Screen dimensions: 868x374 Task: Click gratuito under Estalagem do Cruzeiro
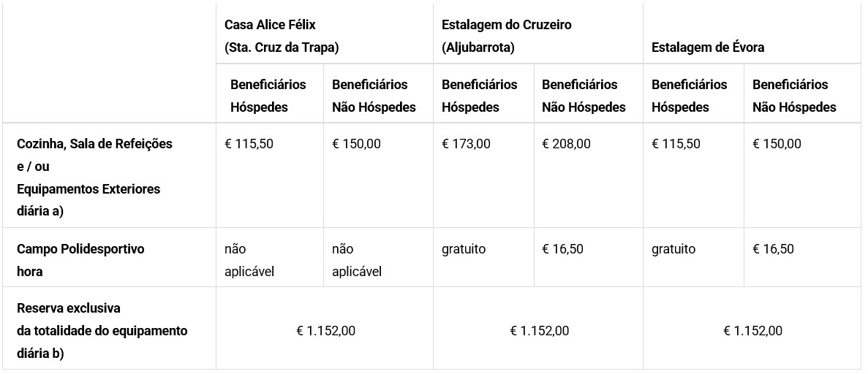(x=464, y=250)
